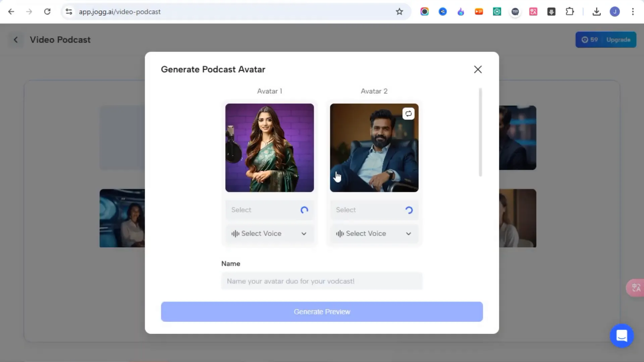Close the Generate Podcast Avatar dialog
The width and height of the screenshot is (644, 362).
478,69
